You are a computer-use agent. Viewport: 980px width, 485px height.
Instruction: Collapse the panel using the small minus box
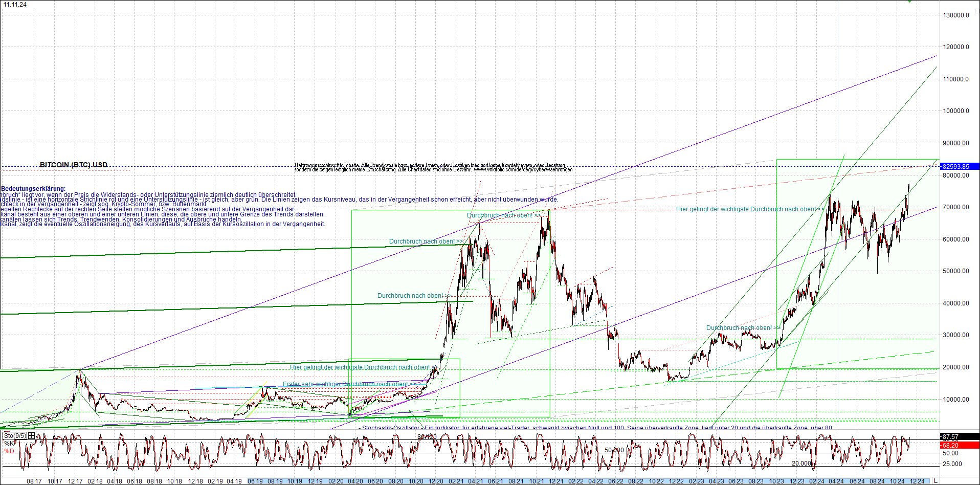(x=976, y=10)
